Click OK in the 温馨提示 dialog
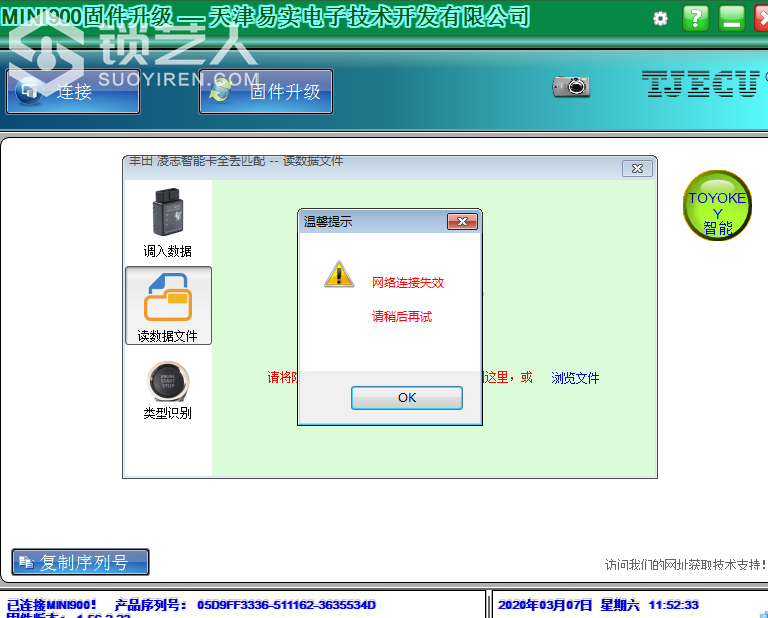The image size is (768, 618). point(407,398)
